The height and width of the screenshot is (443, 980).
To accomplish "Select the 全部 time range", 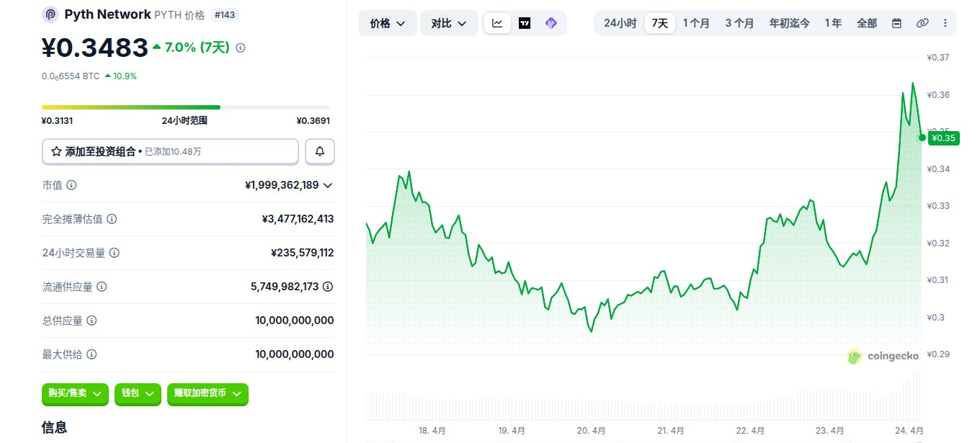I will (x=867, y=23).
